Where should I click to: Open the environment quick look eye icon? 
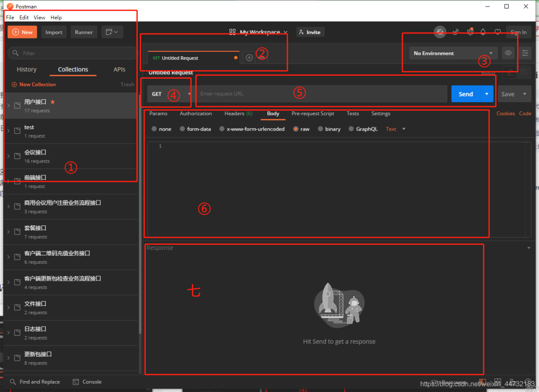508,53
